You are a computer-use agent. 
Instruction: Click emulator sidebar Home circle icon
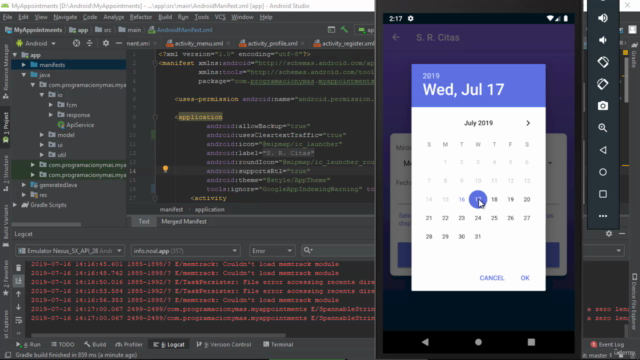(x=603, y=172)
